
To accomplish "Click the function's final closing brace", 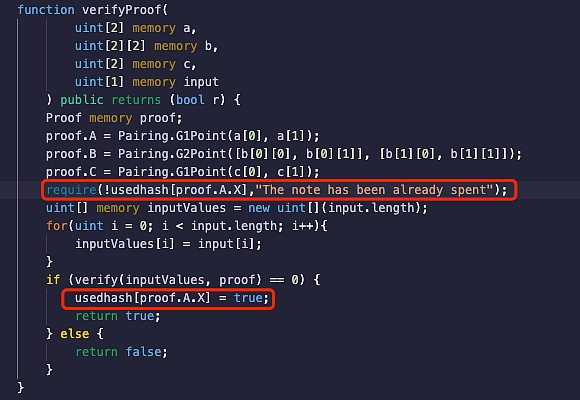I will [x=21, y=387].
